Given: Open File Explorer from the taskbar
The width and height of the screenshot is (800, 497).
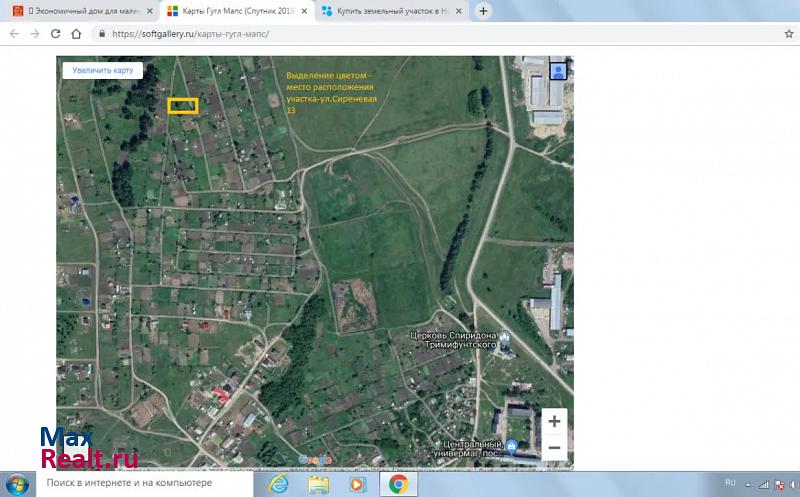Looking at the screenshot, I should 318,484.
